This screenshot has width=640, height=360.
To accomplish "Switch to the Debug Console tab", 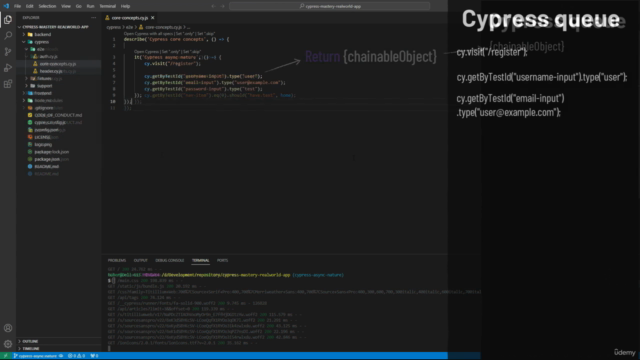I will (170, 260).
